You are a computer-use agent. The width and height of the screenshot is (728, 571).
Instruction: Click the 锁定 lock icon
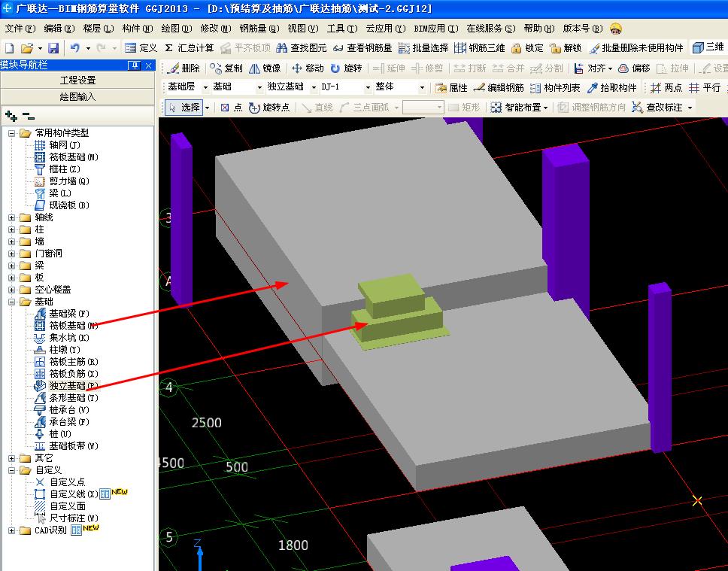pyautogui.click(x=527, y=48)
